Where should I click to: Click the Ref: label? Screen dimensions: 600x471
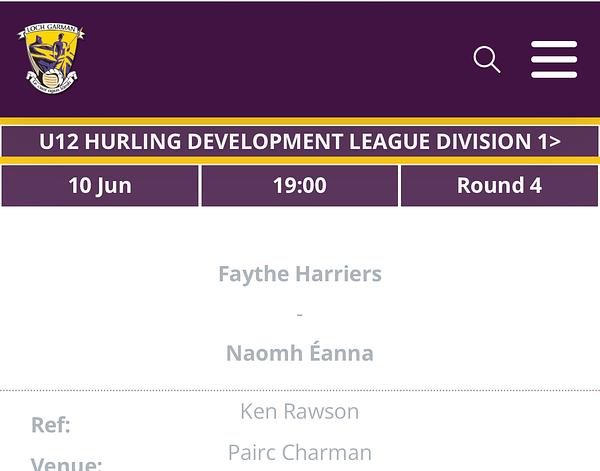pyautogui.click(x=51, y=425)
